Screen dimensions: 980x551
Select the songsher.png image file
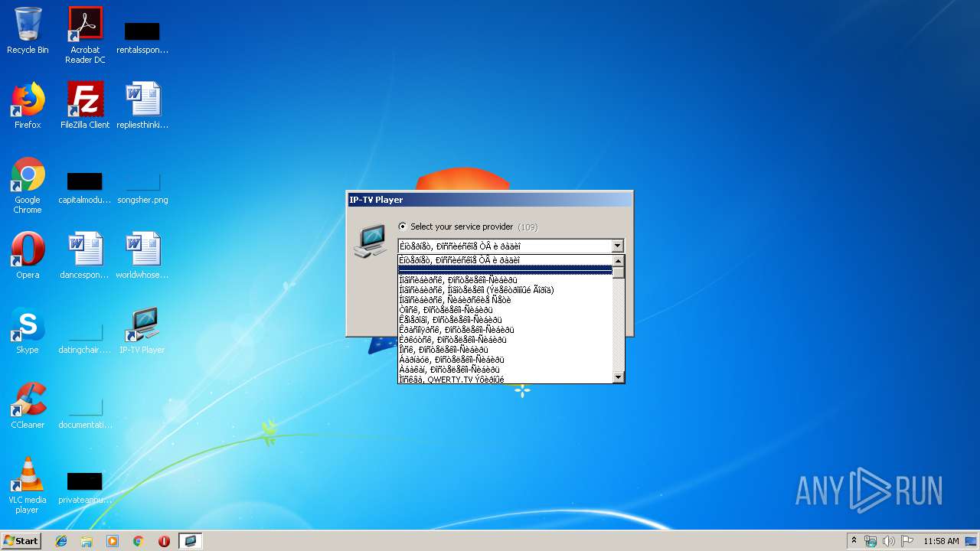[x=142, y=188]
